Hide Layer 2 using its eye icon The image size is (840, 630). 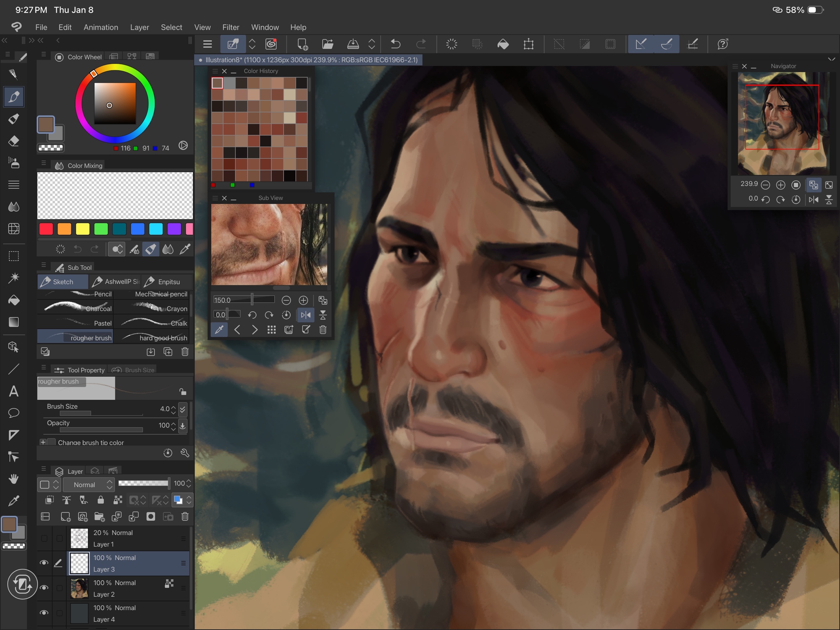pos(44,588)
